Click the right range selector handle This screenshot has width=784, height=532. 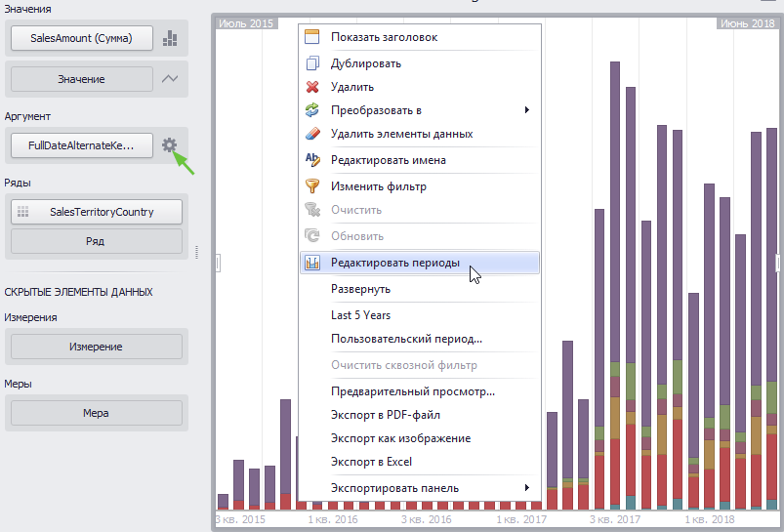click(x=778, y=263)
